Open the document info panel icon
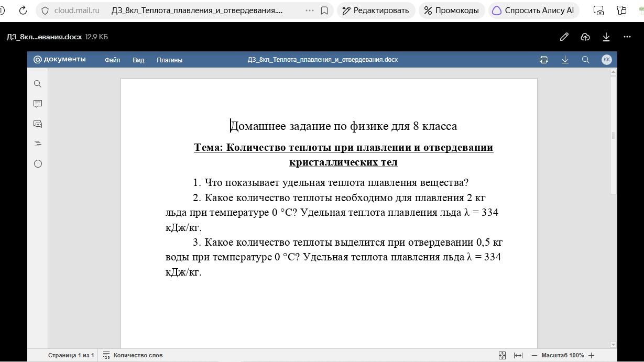The width and height of the screenshot is (644, 362). point(38,163)
